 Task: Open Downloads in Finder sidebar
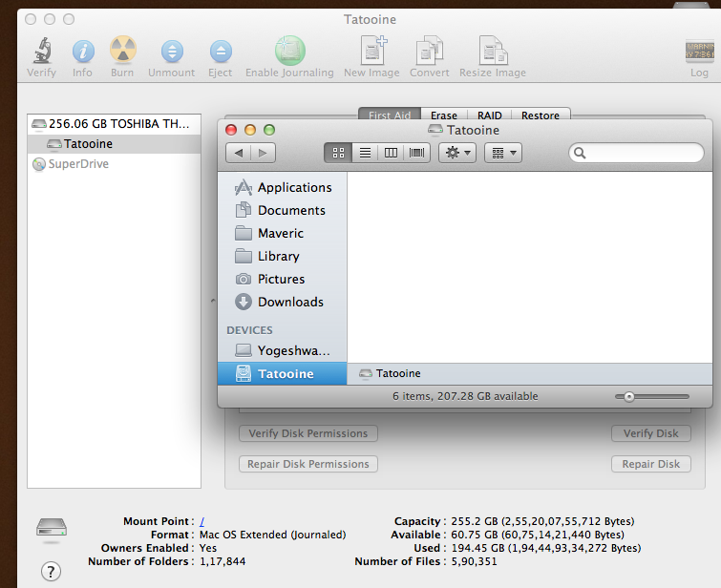[283, 302]
